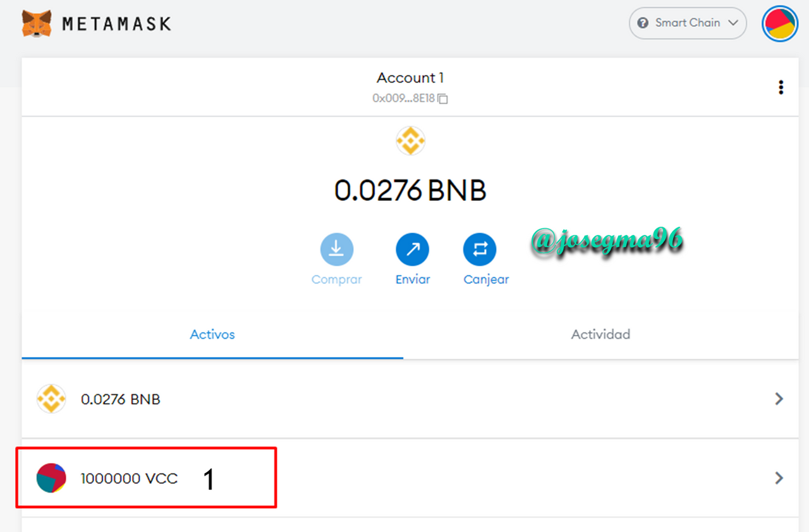Click the VCC token icon in the asset list
The height and width of the screenshot is (532, 809).
pos(51,478)
